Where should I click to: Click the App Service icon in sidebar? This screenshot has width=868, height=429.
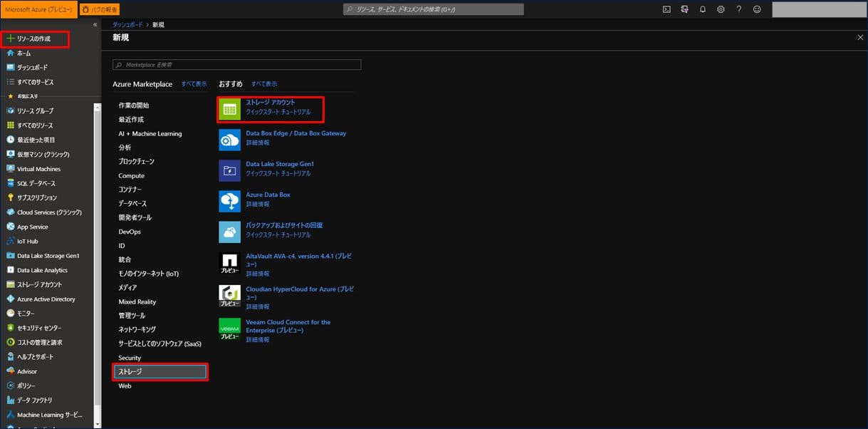[11, 227]
